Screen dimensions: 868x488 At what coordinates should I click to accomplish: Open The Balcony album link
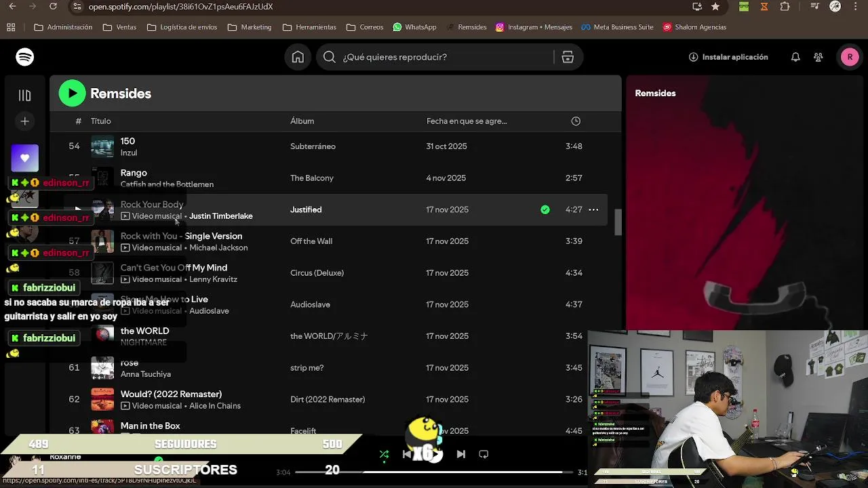pyautogui.click(x=312, y=178)
